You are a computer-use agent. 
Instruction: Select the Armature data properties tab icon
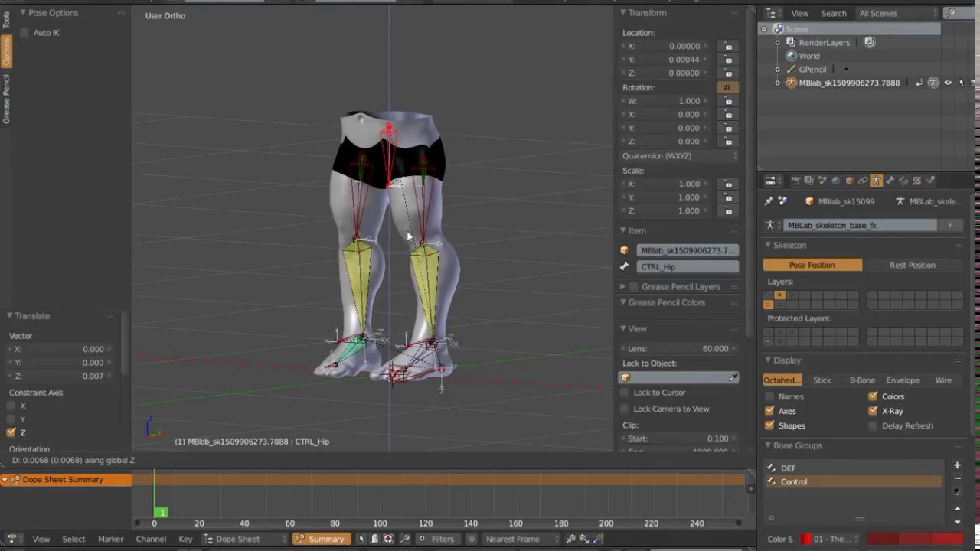pyautogui.click(x=876, y=181)
